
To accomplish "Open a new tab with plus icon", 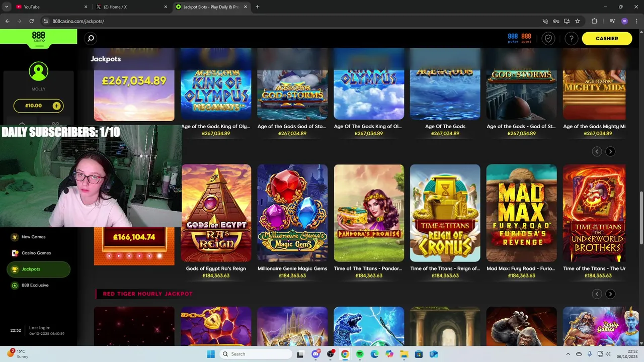I will pyautogui.click(x=257, y=7).
